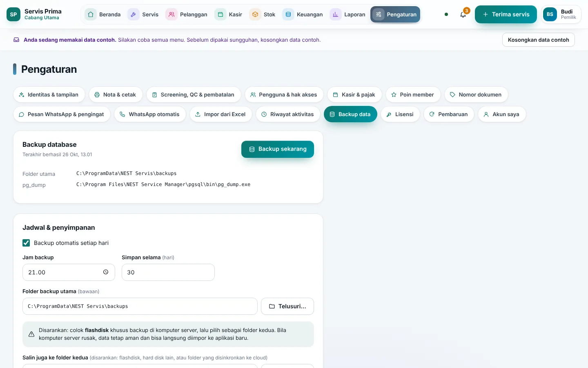Click the "Jadwal & penyimpanan" heading
The width and height of the screenshot is (588, 368).
coord(59,228)
